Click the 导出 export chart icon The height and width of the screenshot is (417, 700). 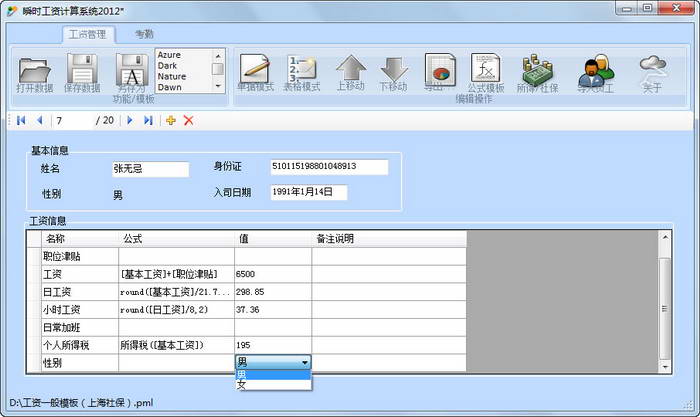pos(439,72)
